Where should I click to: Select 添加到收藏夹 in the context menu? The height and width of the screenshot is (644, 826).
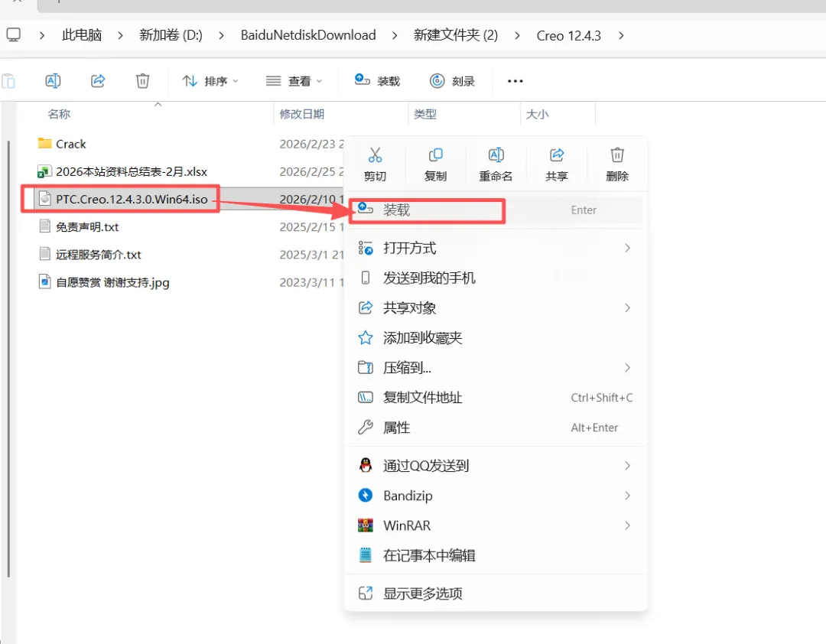coord(495,338)
